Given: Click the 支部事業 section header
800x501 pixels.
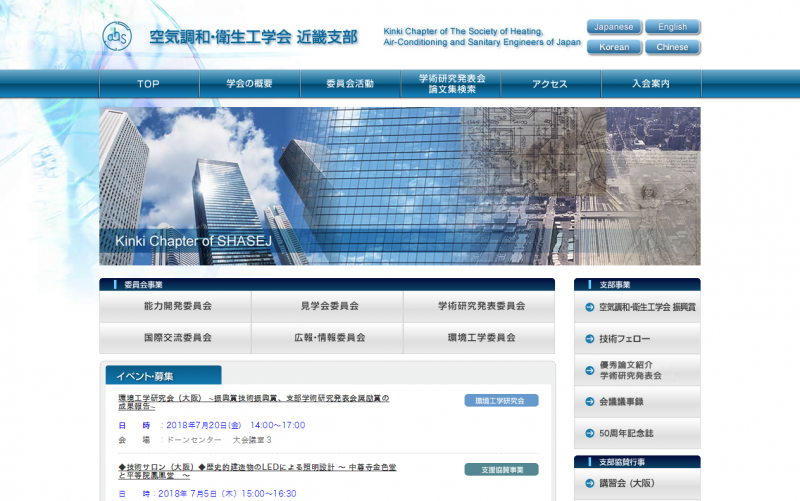Looking at the screenshot, I should (x=637, y=284).
